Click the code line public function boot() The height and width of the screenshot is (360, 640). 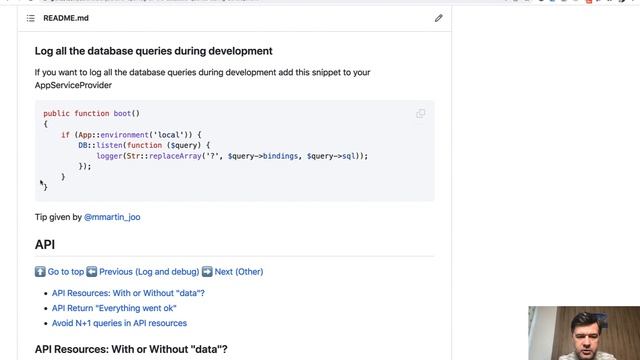click(91, 113)
